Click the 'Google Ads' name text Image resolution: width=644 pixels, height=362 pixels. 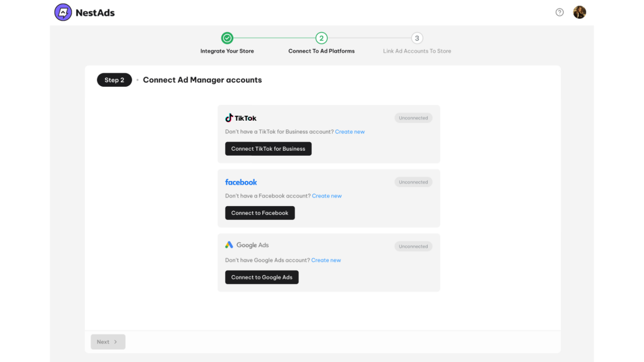(x=253, y=245)
